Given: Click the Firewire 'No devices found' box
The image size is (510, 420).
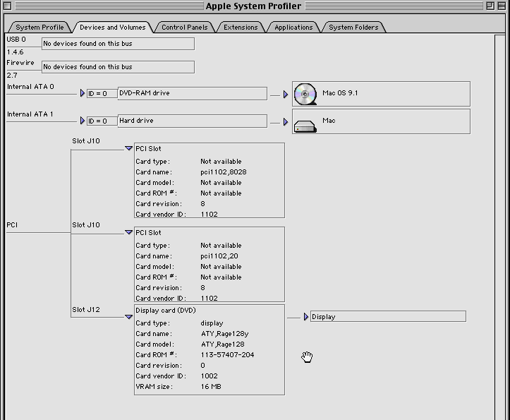Looking at the screenshot, I should pyautogui.click(x=118, y=67).
